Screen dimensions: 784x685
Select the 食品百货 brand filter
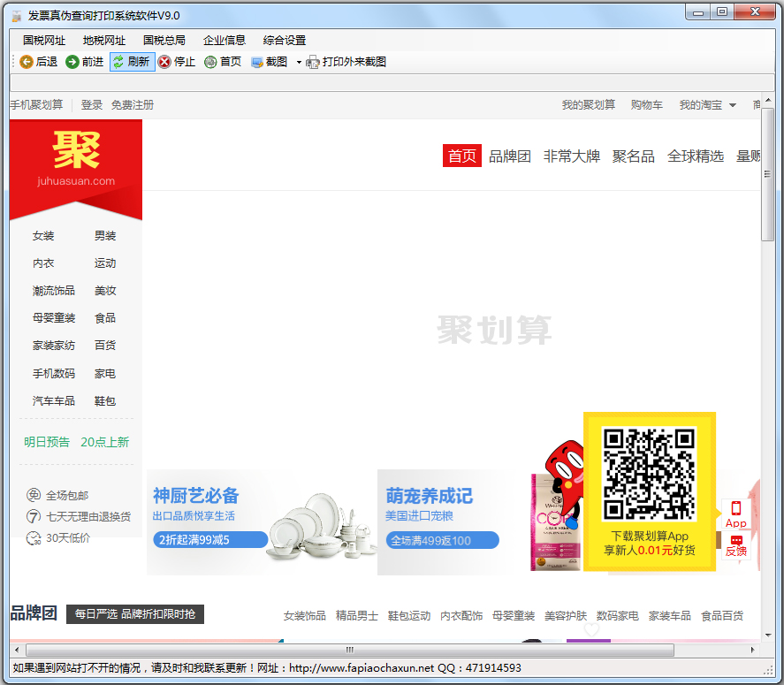tap(722, 615)
